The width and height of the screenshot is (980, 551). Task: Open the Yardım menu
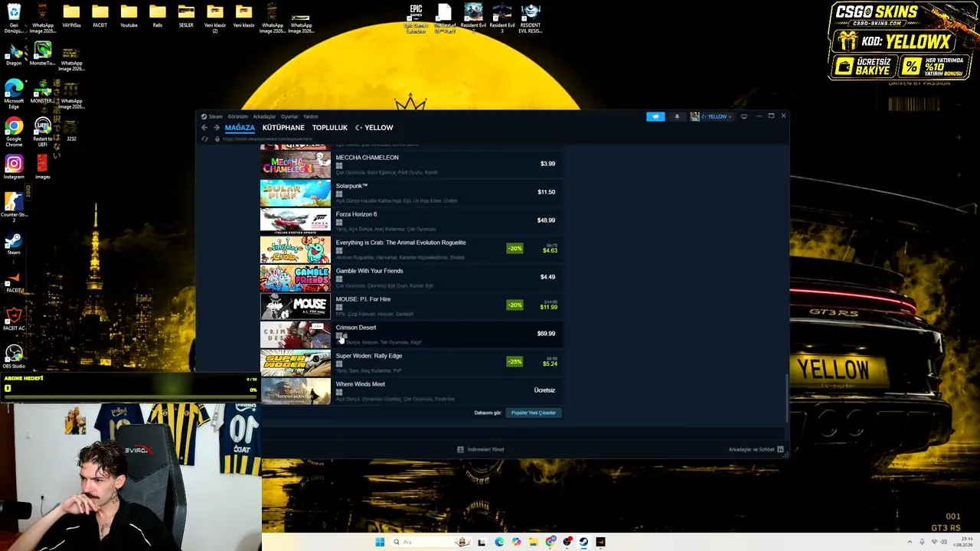click(x=310, y=116)
